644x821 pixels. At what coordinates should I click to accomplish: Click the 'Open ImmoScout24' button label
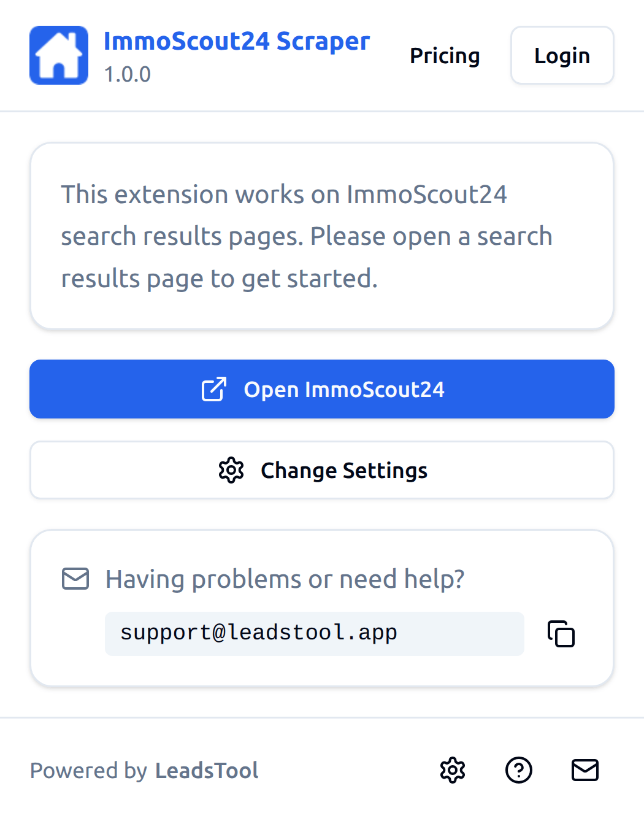pos(344,390)
